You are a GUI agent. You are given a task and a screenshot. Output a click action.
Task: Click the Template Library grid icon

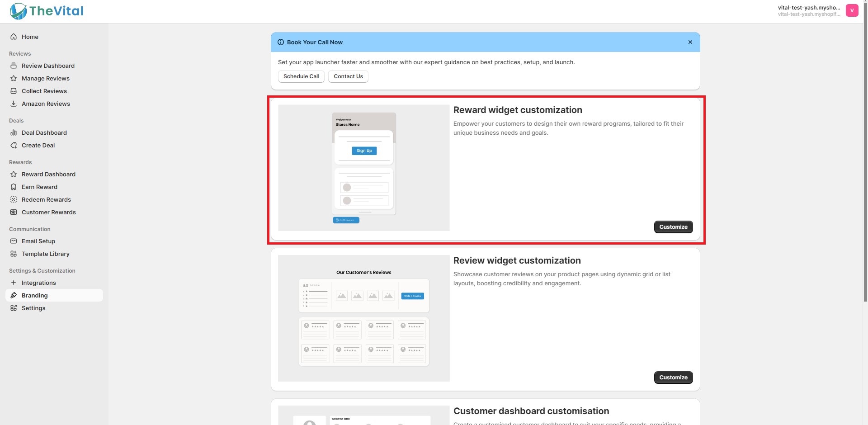(14, 254)
